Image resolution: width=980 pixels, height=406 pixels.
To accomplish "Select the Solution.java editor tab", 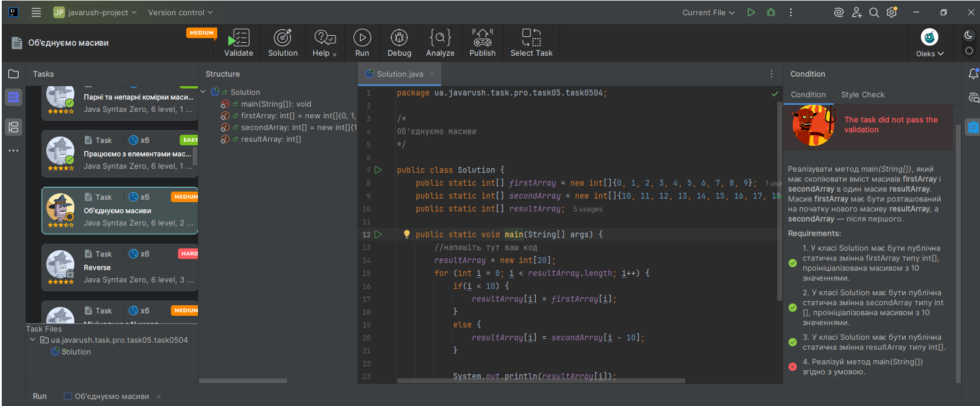I will [399, 74].
